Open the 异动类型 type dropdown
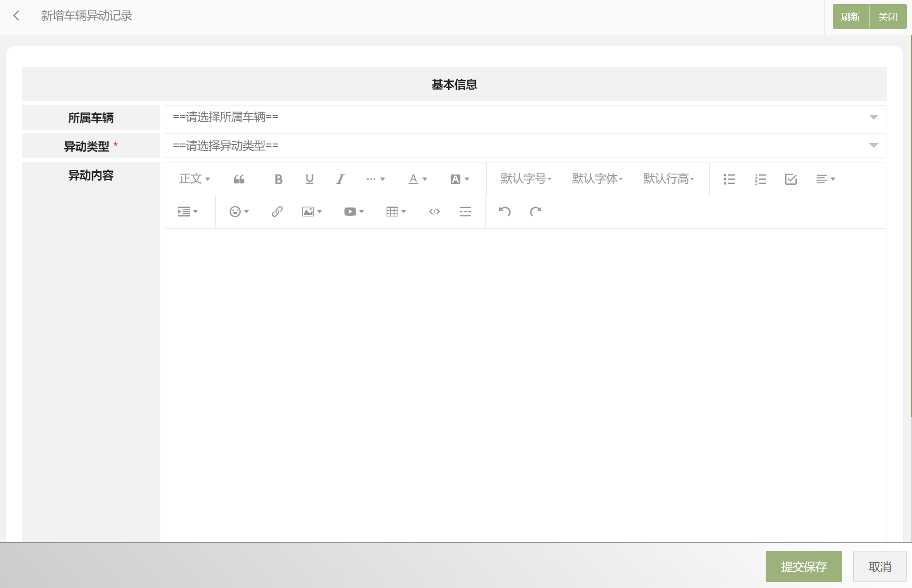 [525, 146]
